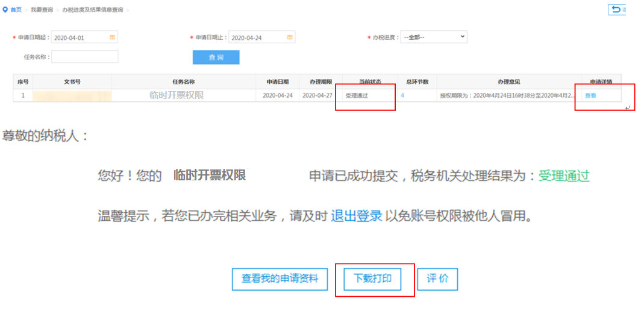Click 退出登录 link
The width and height of the screenshot is (644, 313).
[357, 215]
